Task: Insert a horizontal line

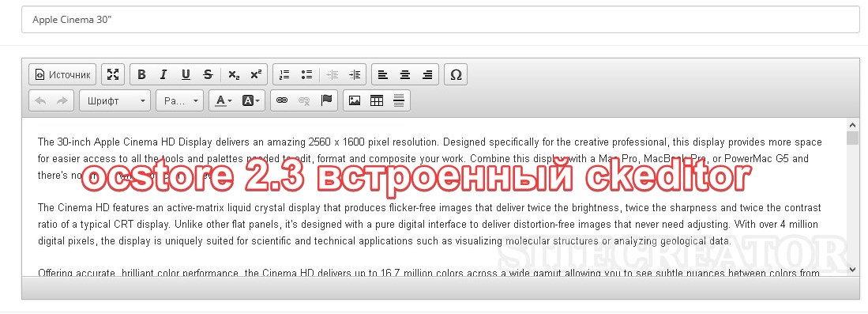Action: 399,101
